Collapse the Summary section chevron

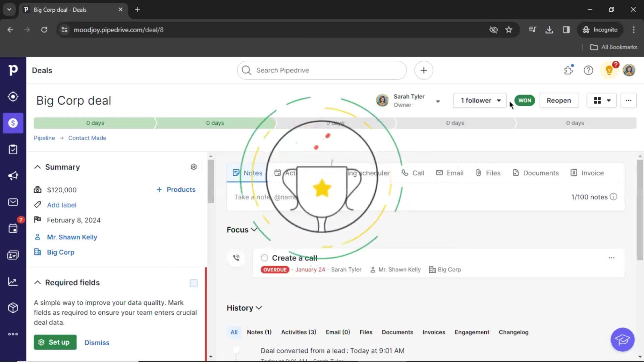coord(38,167)
